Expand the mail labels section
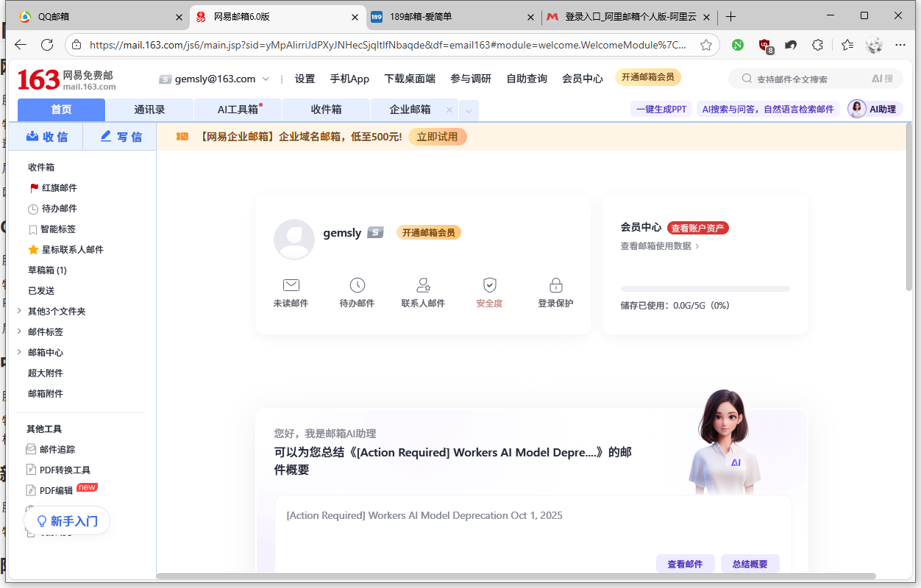This screenshot has height=588, width=921. click(19, 332)
